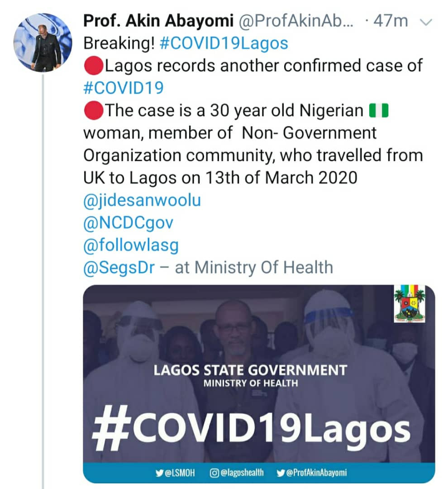The width and height of the screenshot is (448, 489).
Task: Click the "Ministry Of Health" location tag
Action: coord(263,268)
